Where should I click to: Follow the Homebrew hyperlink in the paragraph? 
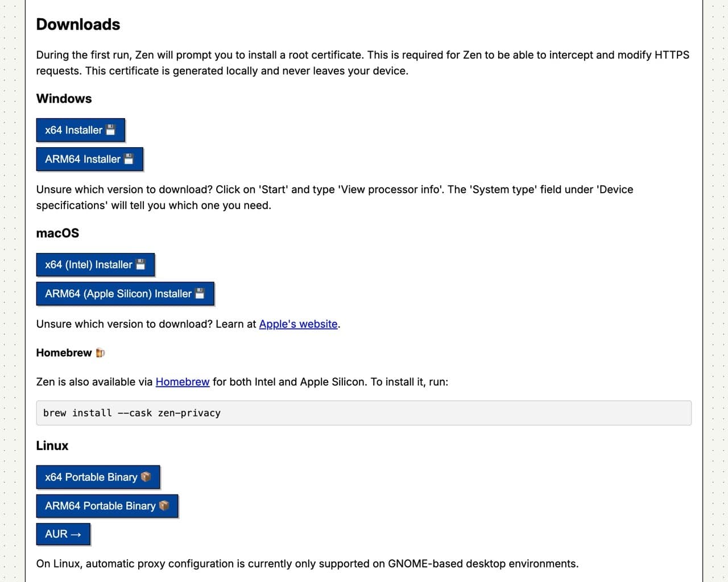coord(183,382)
